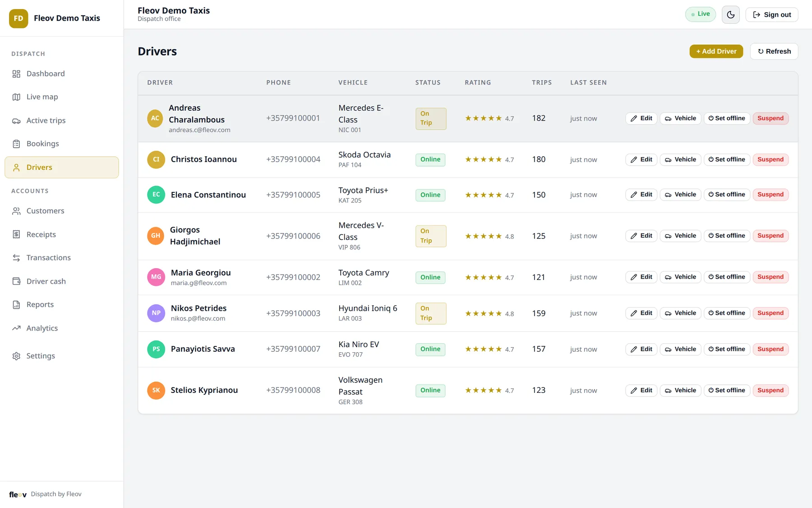Viewport: 812px width, 508px height.
Task: Set Stelios Kyprianou offline
Action: point(727,390)
